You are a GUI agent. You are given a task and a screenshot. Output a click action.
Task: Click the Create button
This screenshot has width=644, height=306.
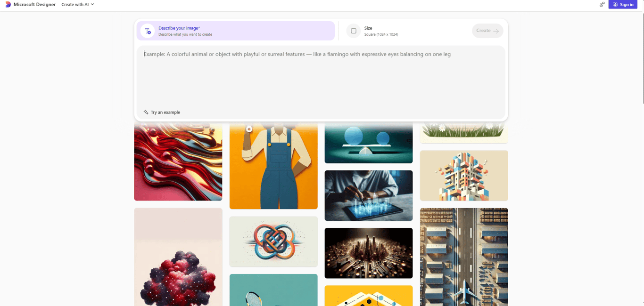pos(487,31)
